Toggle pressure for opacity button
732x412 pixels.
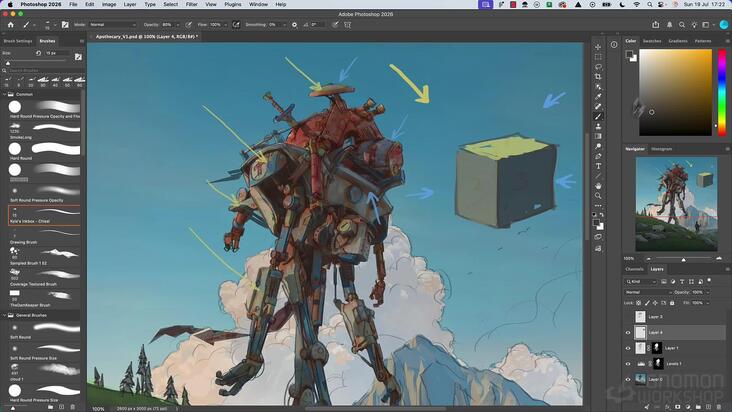point(189,25)
